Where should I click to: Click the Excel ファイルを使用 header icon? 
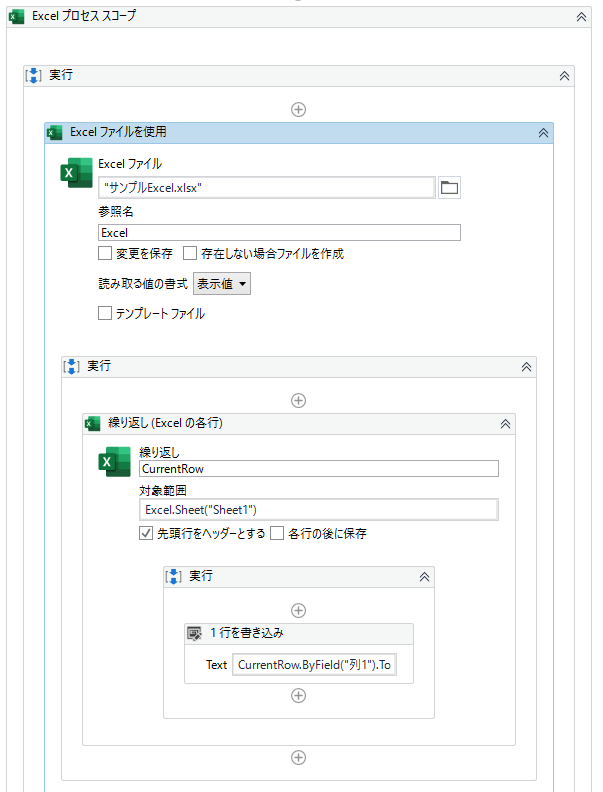pyautogui.click(x=54, y=133)
